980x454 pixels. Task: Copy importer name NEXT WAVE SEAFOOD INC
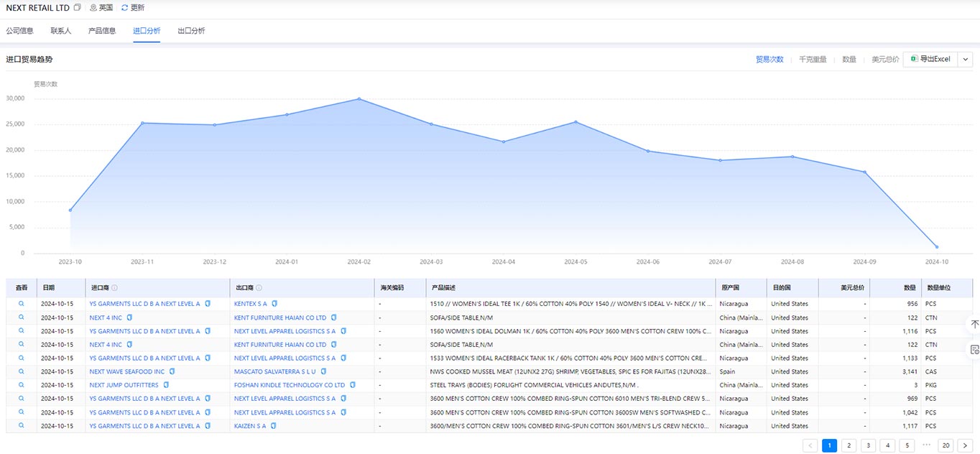[172, 371]
